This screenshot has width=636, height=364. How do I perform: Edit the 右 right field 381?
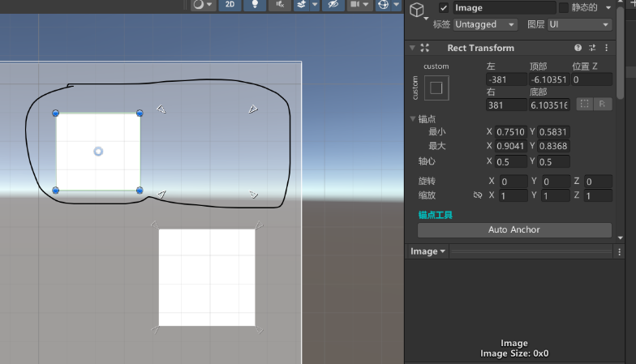pos(506,105)
